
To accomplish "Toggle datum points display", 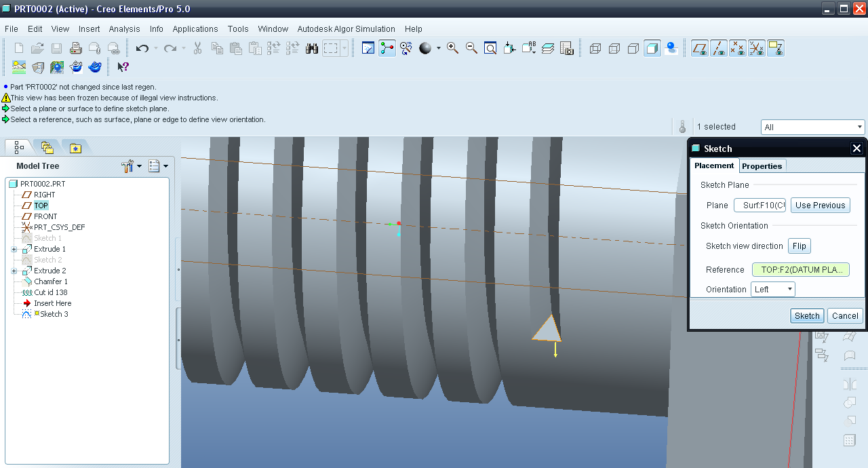I will pos(738,48).
